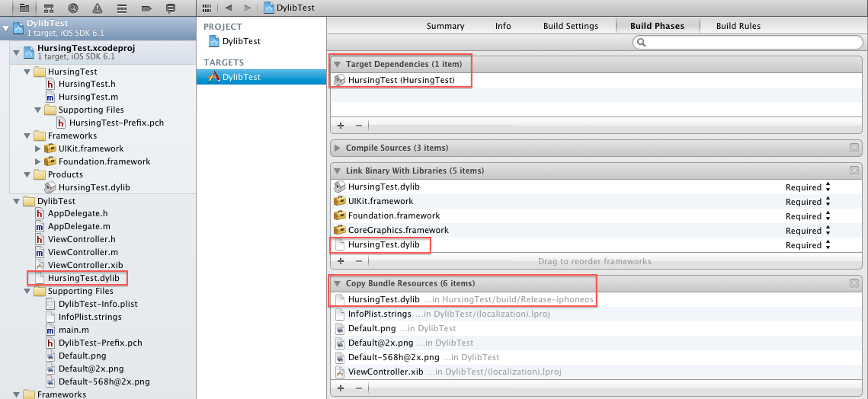Open HursingTest-Prefix.pch in the navigator
The height and width of the screenshot is (399, 868).
pos(117,123)
